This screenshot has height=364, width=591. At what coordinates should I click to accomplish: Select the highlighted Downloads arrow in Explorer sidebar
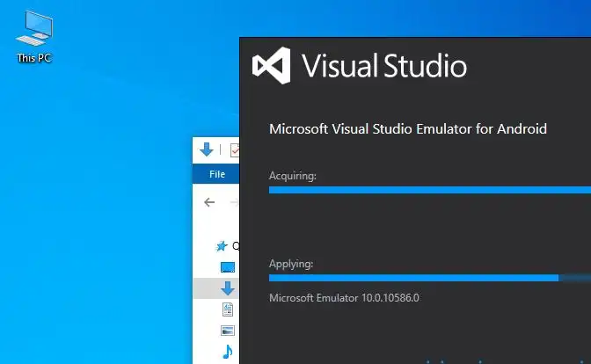[x=227, y=288]
